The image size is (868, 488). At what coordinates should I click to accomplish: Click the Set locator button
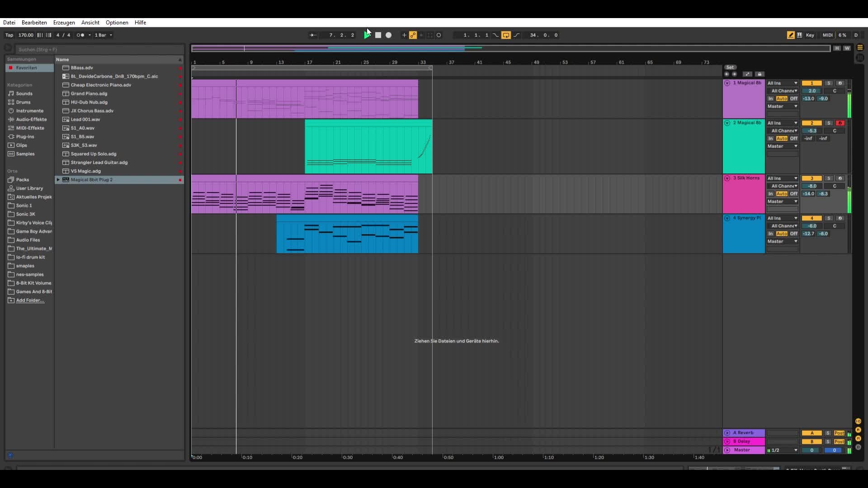click(730, 67)
